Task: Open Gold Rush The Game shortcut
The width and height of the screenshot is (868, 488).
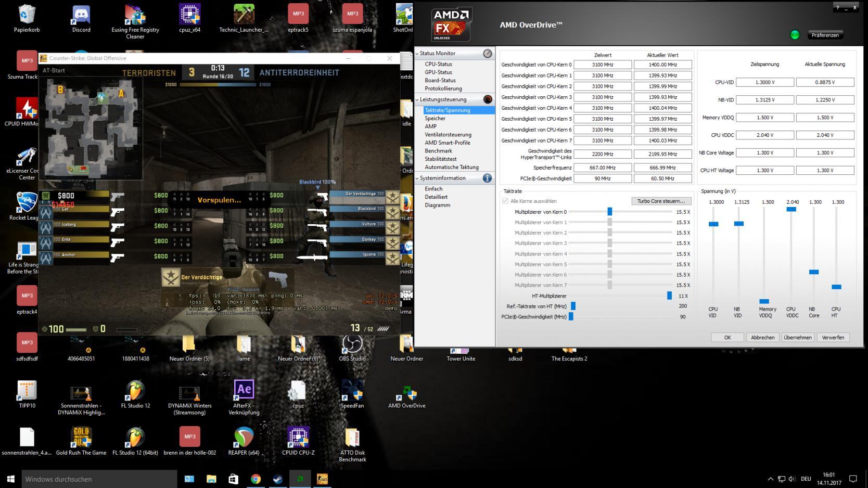Action: (x=81, y=442)
